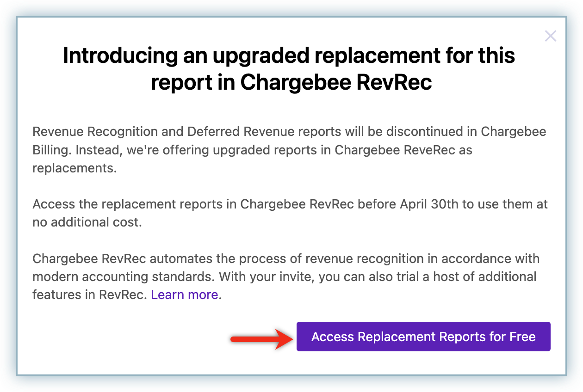Click the dialog heading about Chargebee RevRec
The height and width of the screenshot is (392, 583).
(x=289, y=69)
